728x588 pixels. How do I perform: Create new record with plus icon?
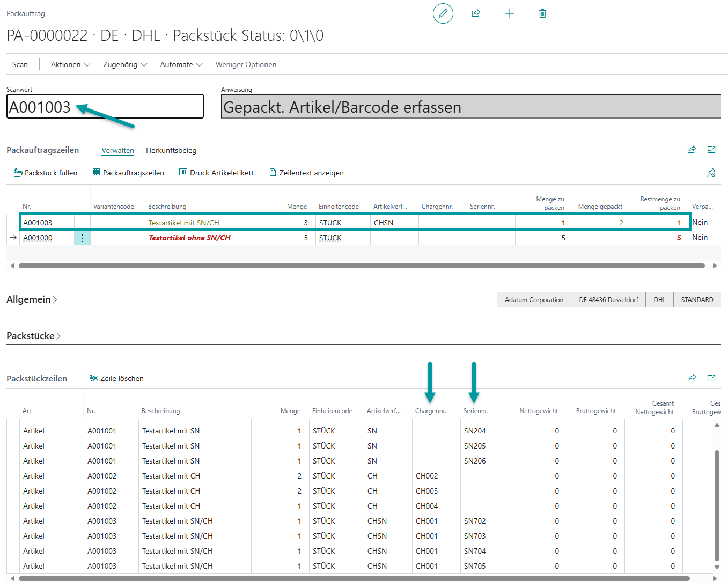pos(509,13)
